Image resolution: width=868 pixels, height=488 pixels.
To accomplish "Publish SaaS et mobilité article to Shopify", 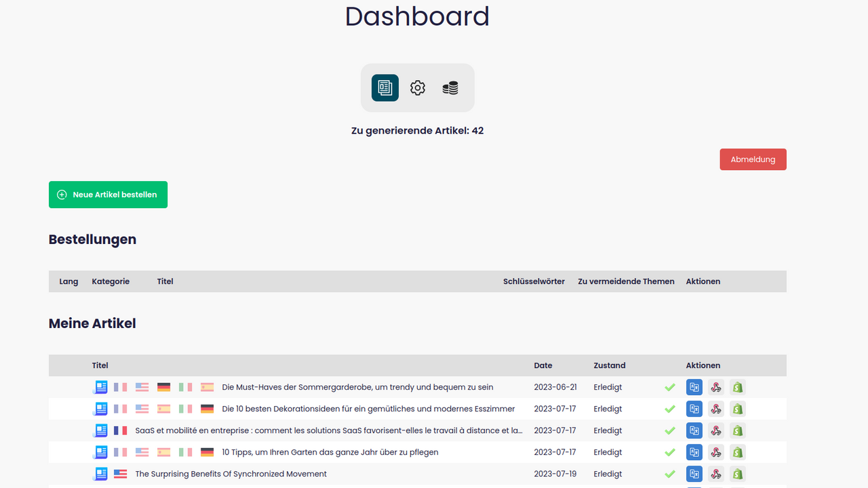I will pyautogui.click(x=738, y=430).
